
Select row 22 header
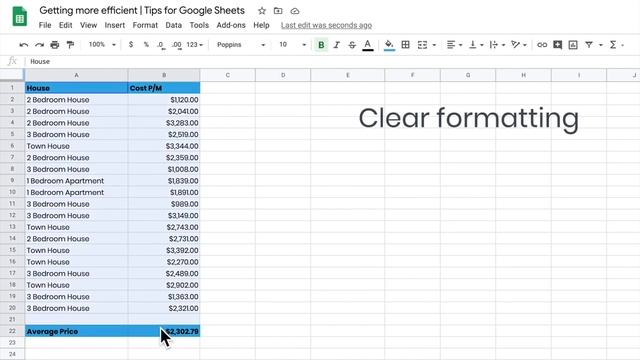12,331
